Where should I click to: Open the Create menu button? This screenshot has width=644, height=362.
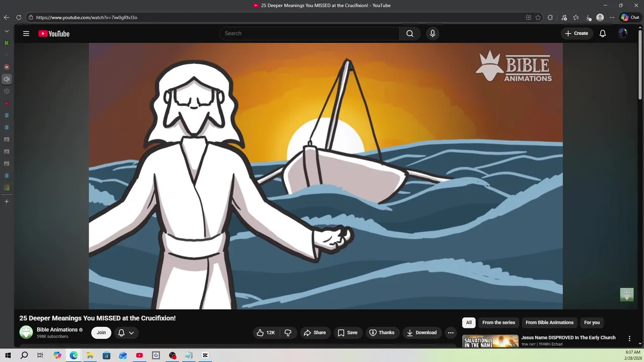pyautogui.click(x=577, y=34)
